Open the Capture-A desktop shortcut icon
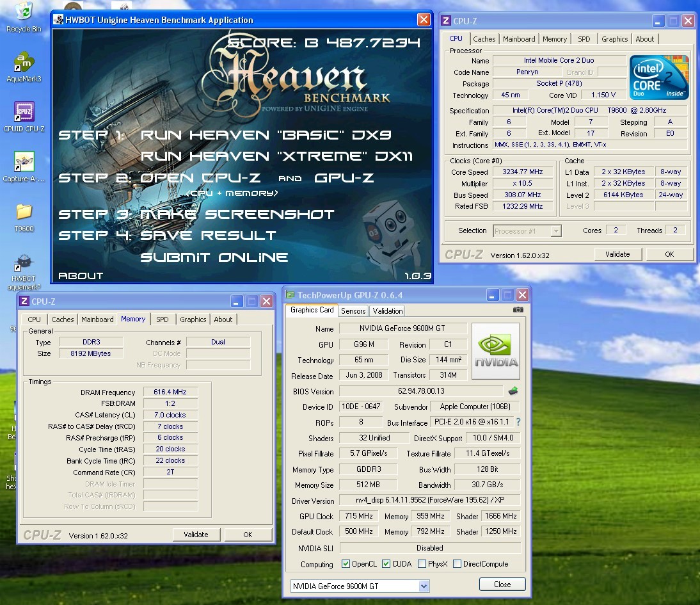 click(24, 167)
